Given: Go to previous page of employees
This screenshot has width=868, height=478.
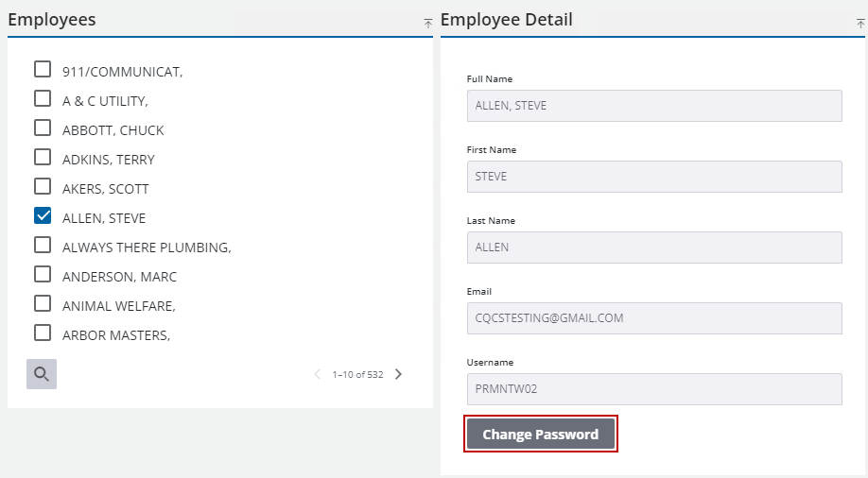Looking at the screenshot, I should click(318, 374).
